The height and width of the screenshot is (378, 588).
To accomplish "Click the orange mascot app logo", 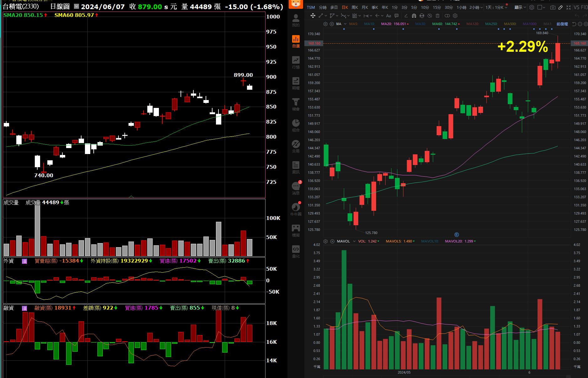I will tap(296, 4).
